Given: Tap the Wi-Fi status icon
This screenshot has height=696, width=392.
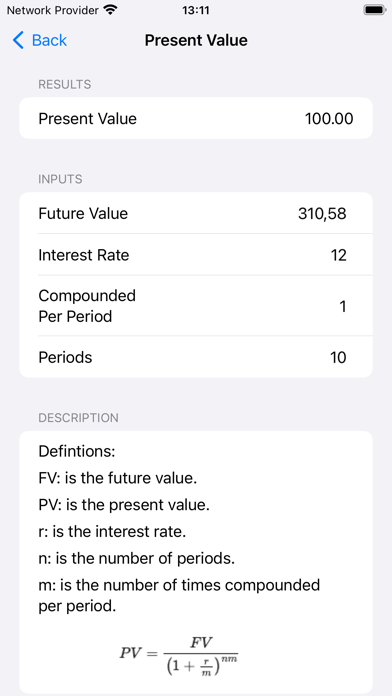Looking at the screenshot, I should tap(110, 10).
